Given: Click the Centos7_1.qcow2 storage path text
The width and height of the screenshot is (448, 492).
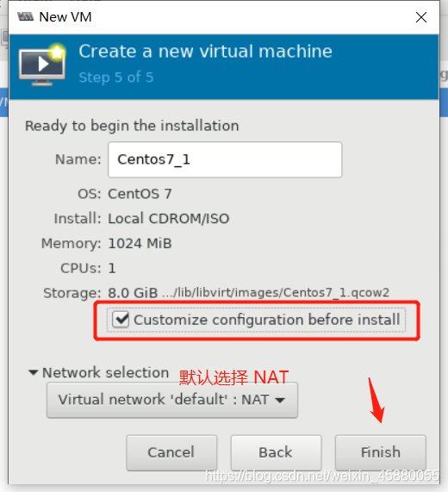Looking at the screenshot, I should click(276, 293).
